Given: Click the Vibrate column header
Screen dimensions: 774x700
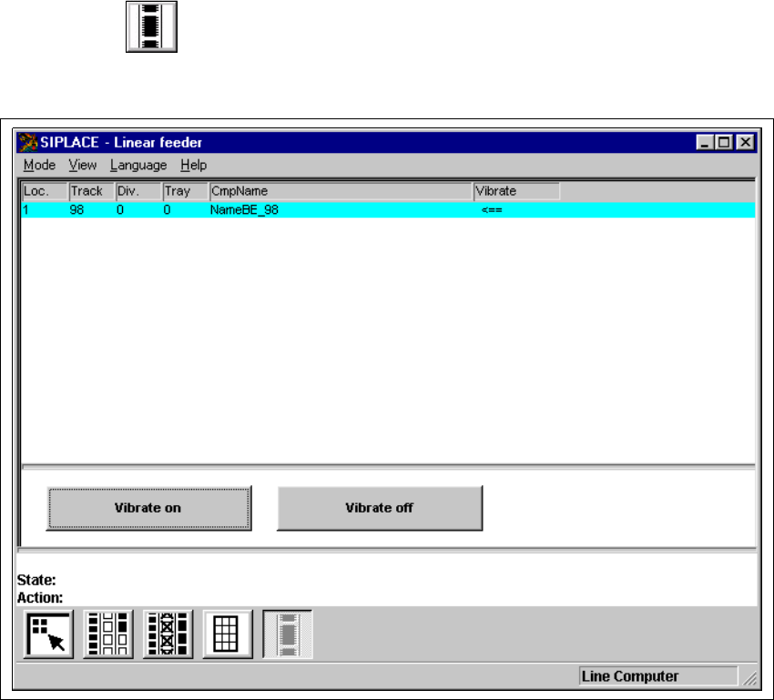Looking at the screenshot, I should tap(517, 191).
